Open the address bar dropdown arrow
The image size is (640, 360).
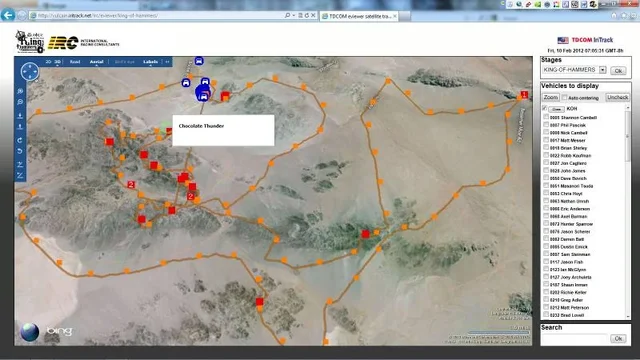pyautogui.click(x=294, y=16)
